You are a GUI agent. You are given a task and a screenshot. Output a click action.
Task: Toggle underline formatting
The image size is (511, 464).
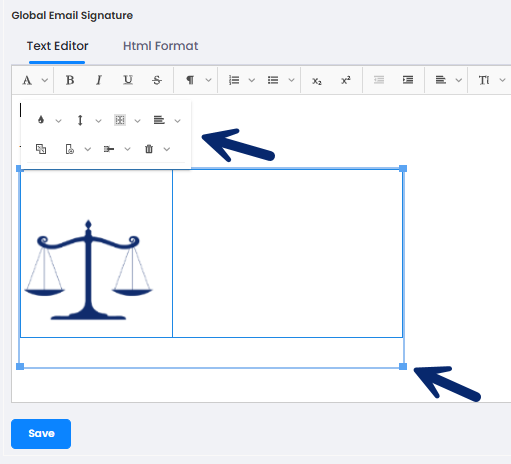[128, 80]
